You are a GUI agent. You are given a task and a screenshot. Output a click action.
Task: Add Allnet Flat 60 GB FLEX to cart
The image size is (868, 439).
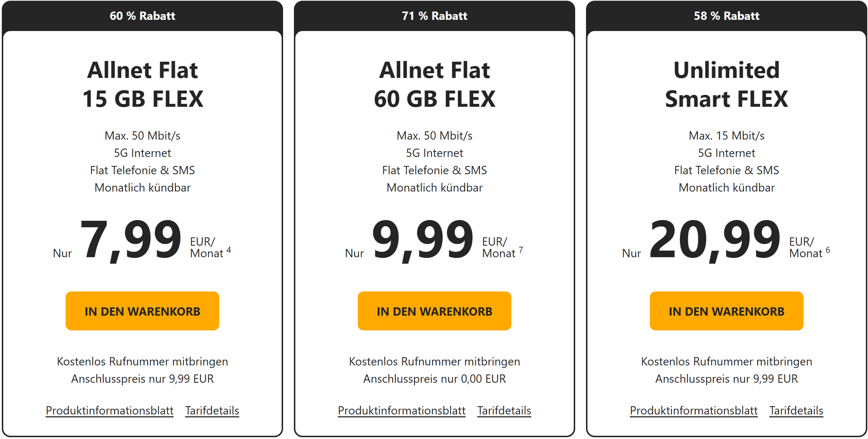(x=434, y=311)
